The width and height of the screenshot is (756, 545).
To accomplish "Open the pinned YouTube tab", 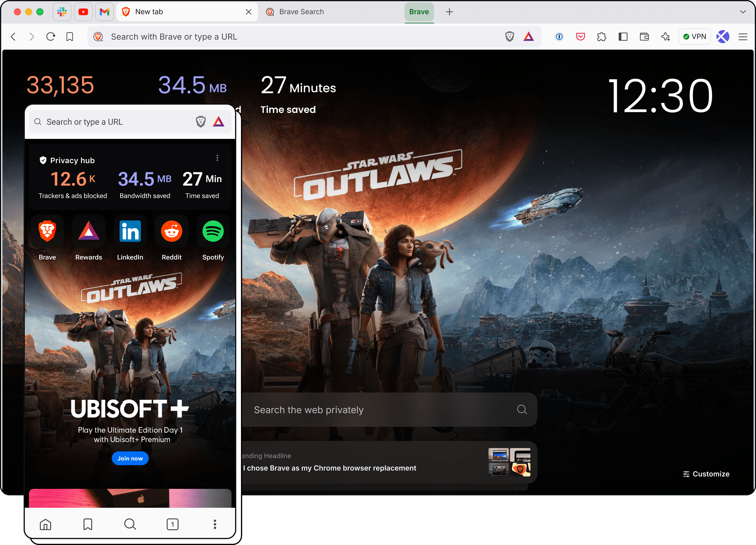I will pos(83,12).
